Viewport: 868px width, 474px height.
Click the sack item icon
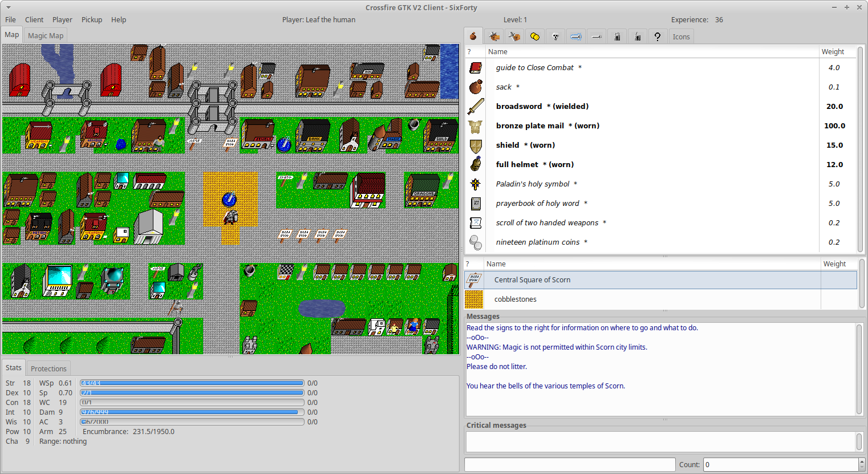476,87
